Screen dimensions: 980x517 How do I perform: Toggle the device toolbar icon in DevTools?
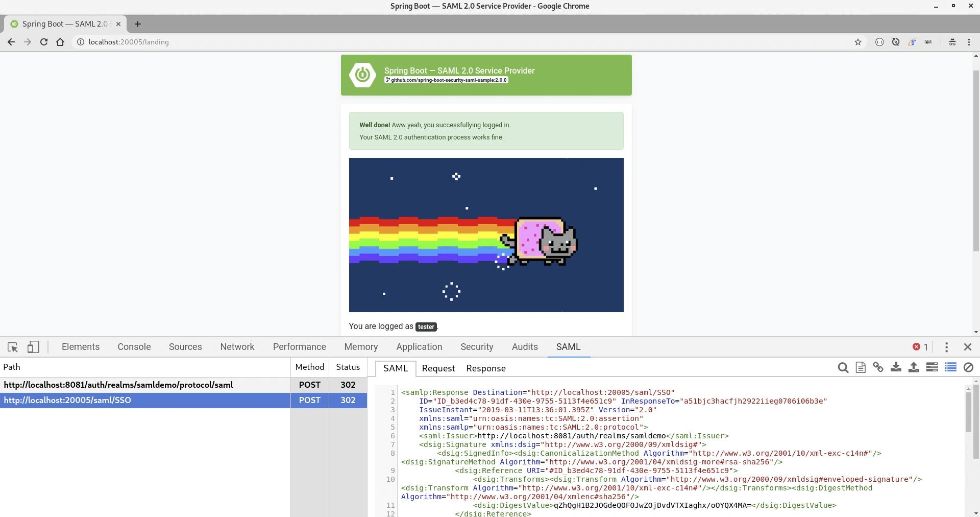coord(33,347)
